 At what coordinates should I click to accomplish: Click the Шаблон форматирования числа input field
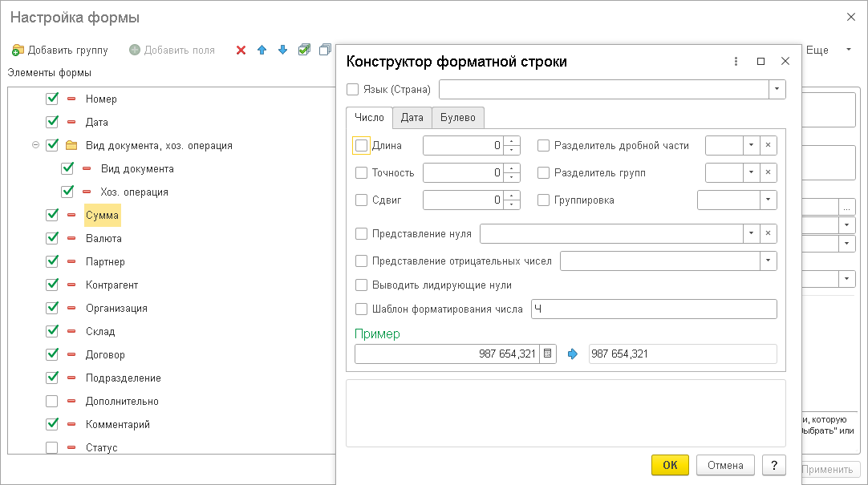click(653, 309)
